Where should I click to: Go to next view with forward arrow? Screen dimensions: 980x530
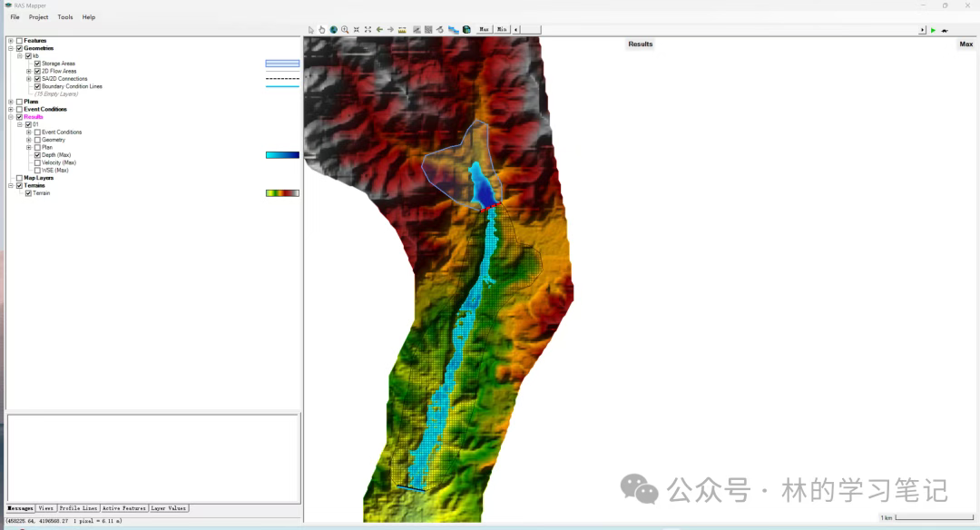pyautogui.click(x=390, y=30)
